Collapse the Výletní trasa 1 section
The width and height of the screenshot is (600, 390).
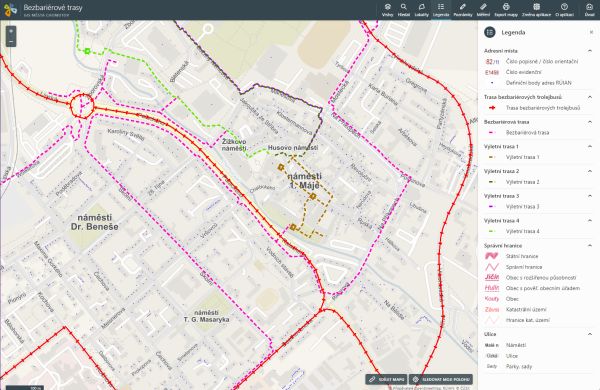click(x=590, y=146)
